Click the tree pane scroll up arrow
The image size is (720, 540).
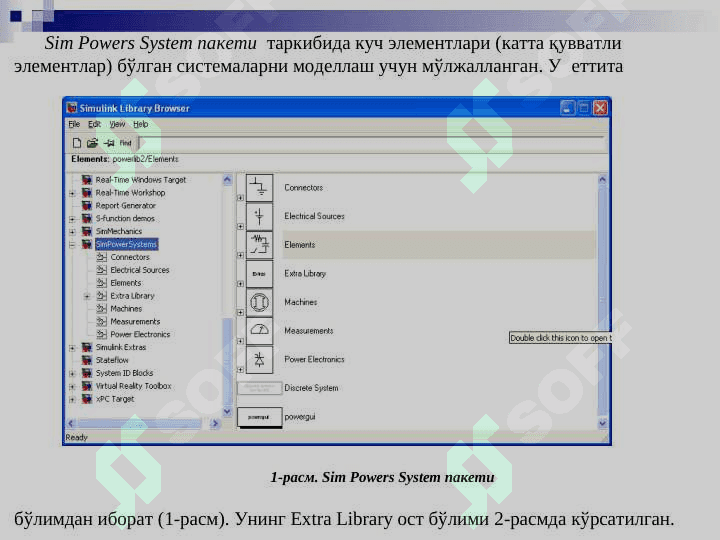[227, 180]
